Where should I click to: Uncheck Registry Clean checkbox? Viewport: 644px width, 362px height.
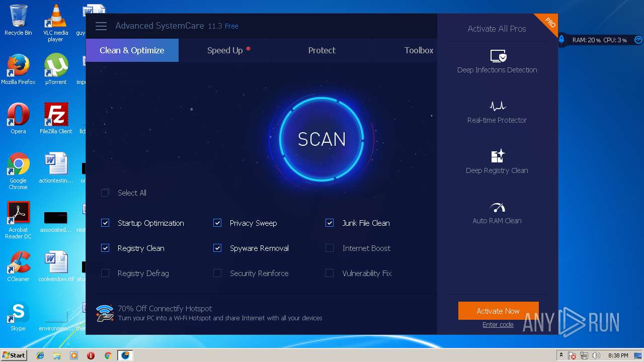point(105,248)
